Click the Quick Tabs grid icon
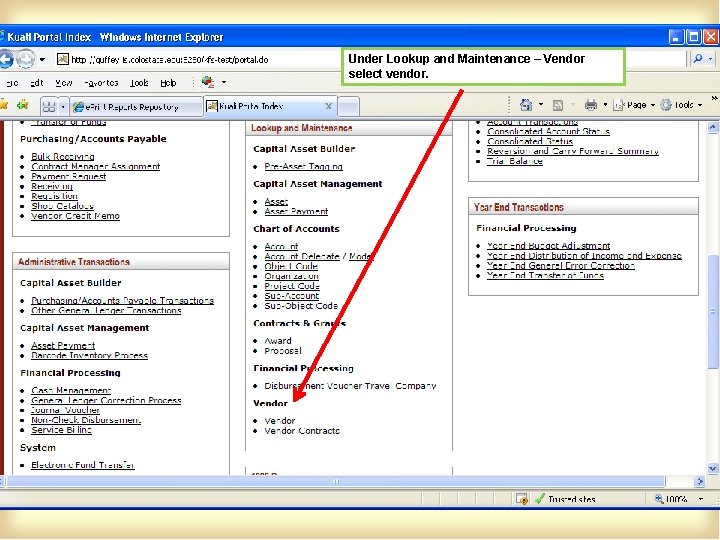This screenshot has width=720, height=540. tap(49, 107)
